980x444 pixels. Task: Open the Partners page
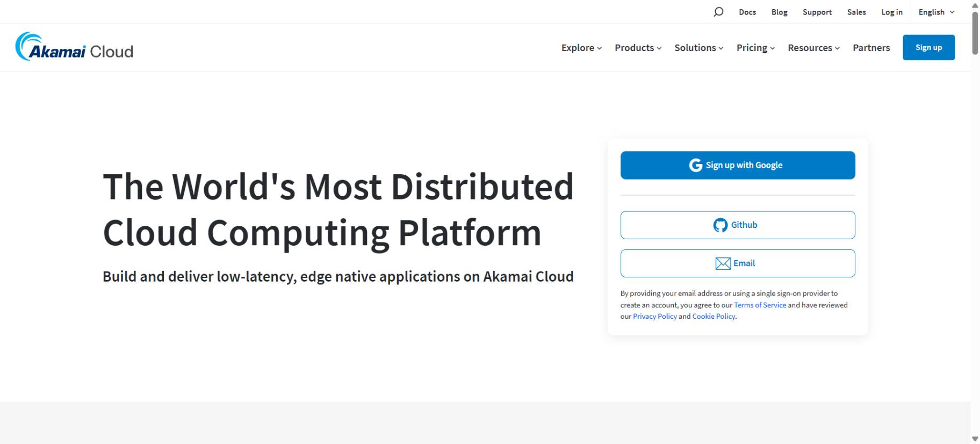tap(871, 48)
